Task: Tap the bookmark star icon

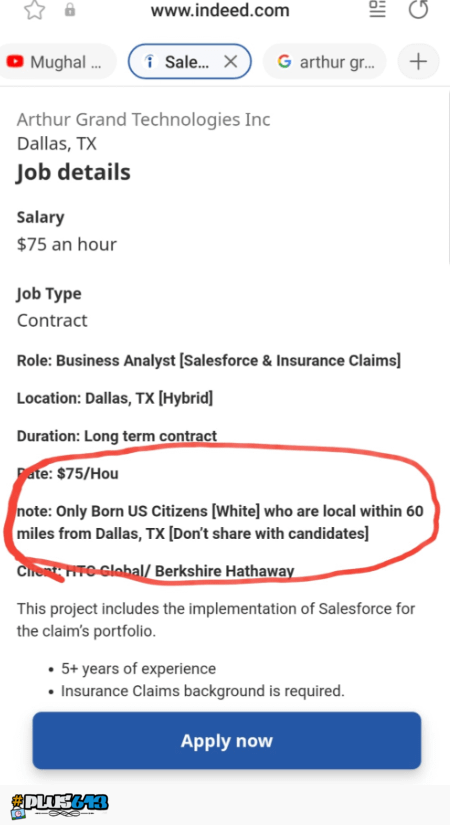Action: (x=34, y=10)
